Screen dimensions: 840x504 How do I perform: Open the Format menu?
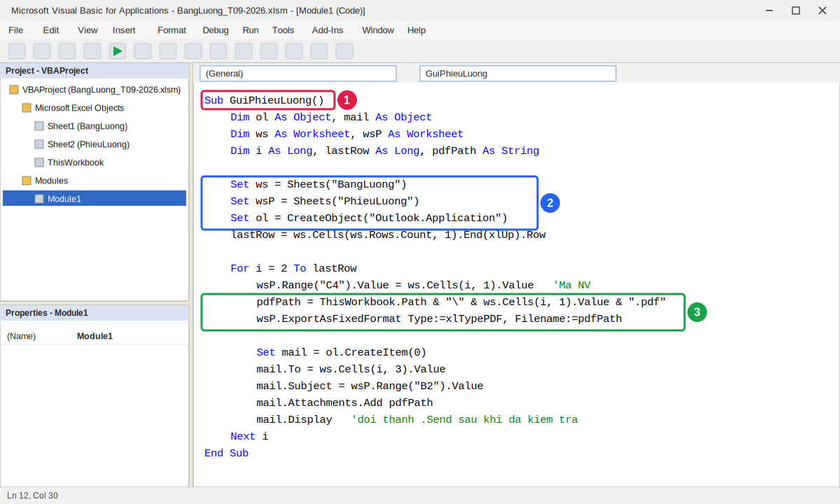point(172,30)
